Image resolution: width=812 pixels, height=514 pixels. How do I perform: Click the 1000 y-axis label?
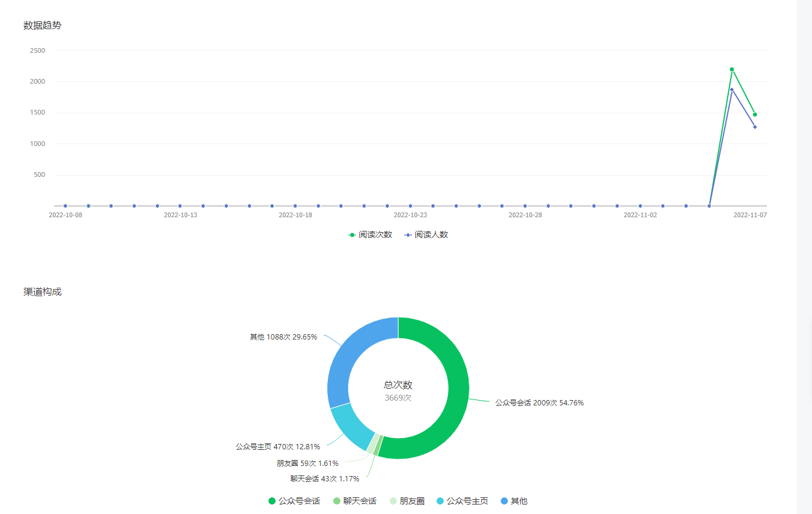click(37, 144)
